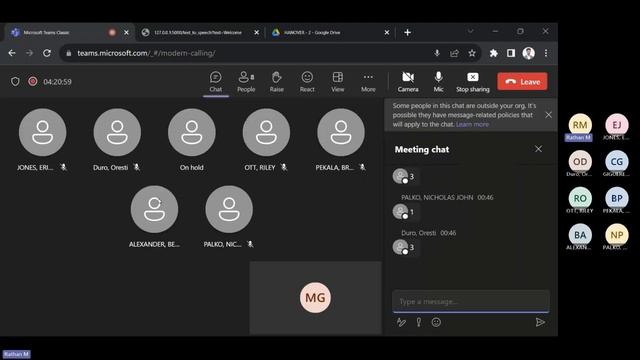The image size is (640, 360).
Task: Click the RM avatar in side strip
Action: point(580,125)
